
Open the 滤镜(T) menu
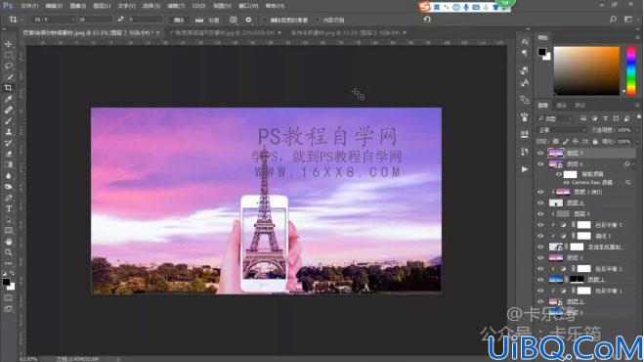coord(175,6)
